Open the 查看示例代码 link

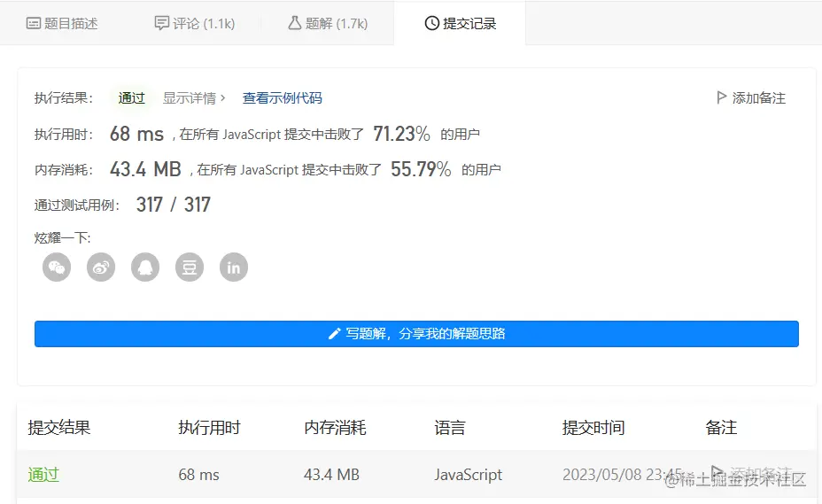coord(282,98)
